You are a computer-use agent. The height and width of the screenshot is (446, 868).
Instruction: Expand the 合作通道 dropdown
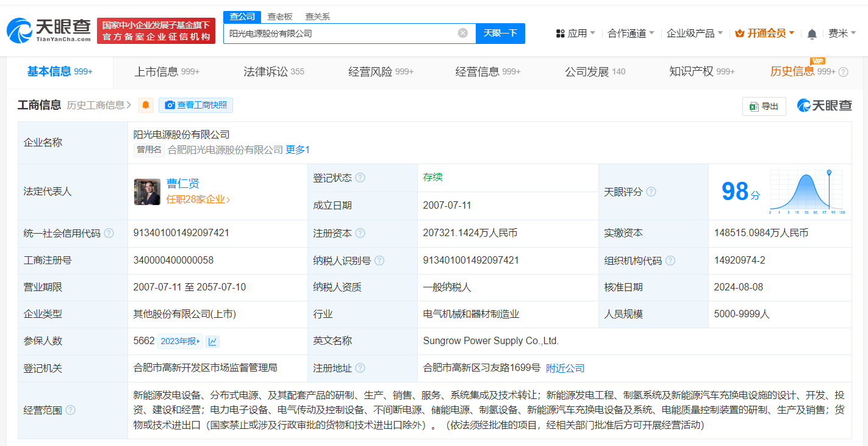tap(631, 34)
